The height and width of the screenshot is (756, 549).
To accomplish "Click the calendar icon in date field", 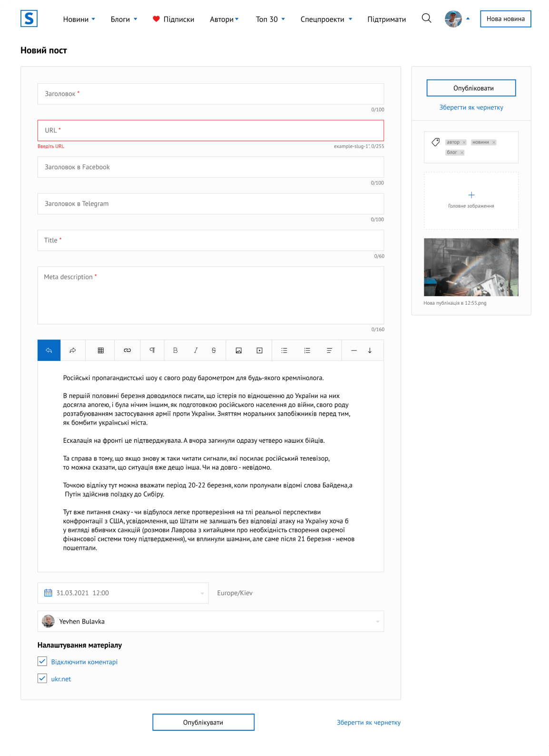I will pyautogui.click(x=48, y=593).
